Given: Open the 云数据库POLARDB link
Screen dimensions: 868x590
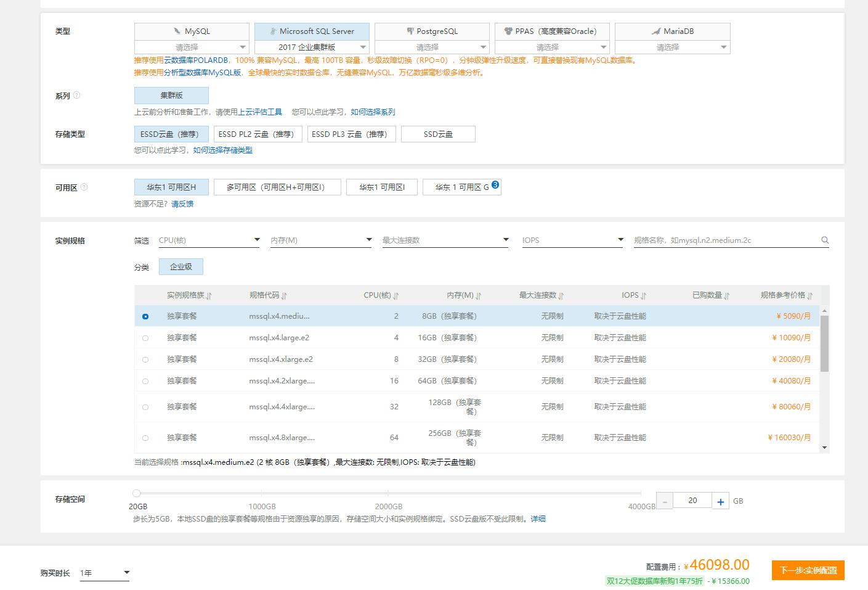Looking at the screenshot, I should tap(196, 60).
